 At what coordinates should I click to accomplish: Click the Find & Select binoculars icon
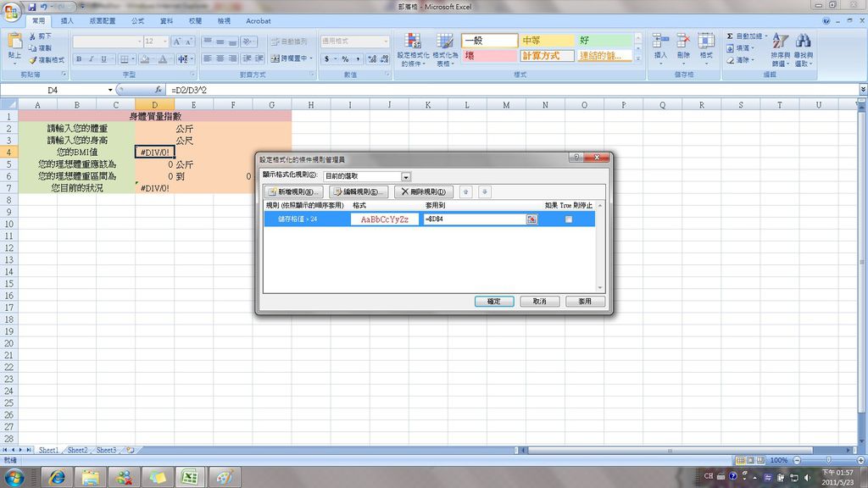coord(804,50)
